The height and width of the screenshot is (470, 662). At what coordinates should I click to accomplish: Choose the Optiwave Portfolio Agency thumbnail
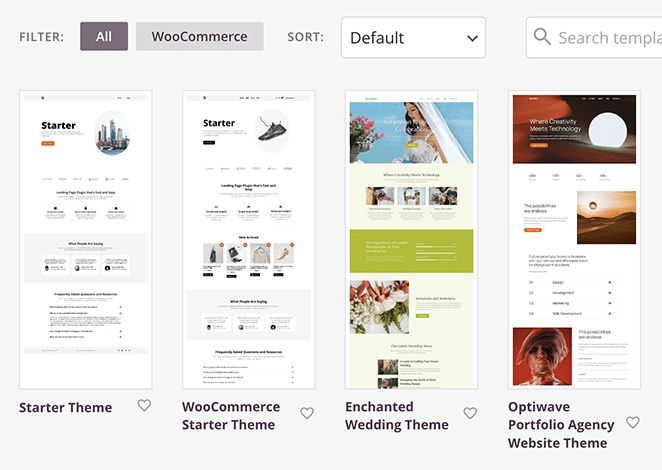[574, 239]
